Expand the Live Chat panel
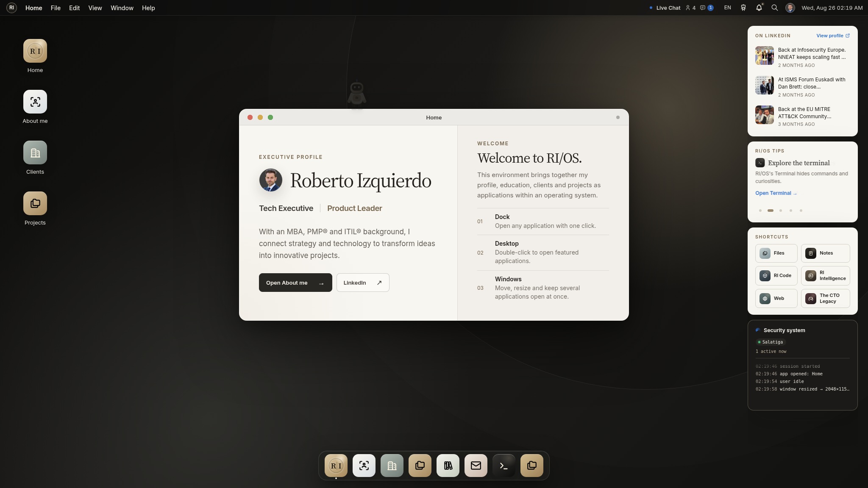Screen dimensions: 868x488 [665, 8]
